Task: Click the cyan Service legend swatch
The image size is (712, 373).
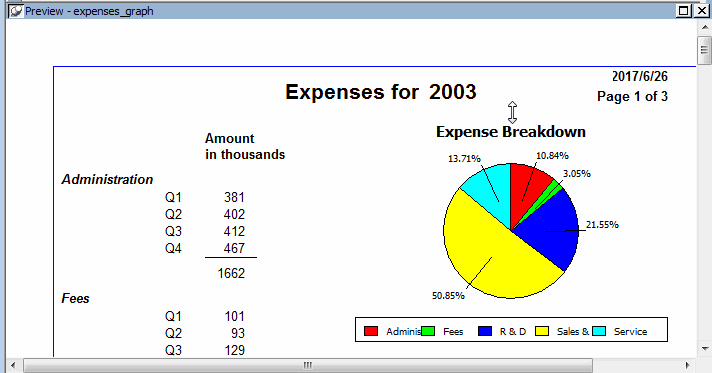Action: 599,331
